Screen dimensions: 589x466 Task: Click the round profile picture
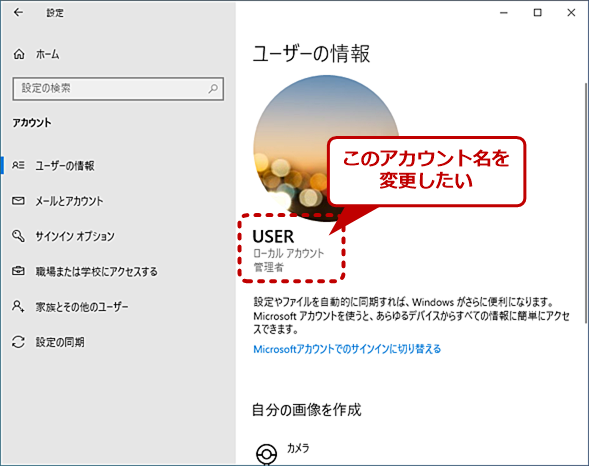coord(326,148)
